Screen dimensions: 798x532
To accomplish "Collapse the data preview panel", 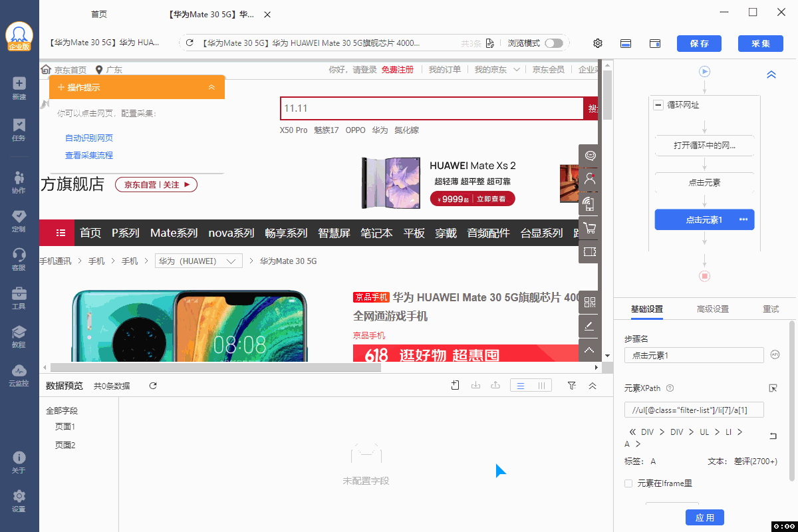I will [x=593, y=385].
